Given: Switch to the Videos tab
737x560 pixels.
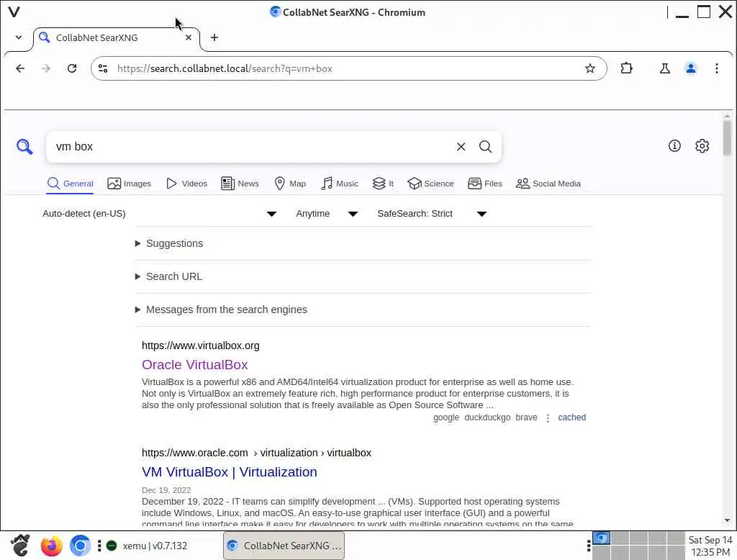Looking at the screenshot, I should [x=186, y=184].
